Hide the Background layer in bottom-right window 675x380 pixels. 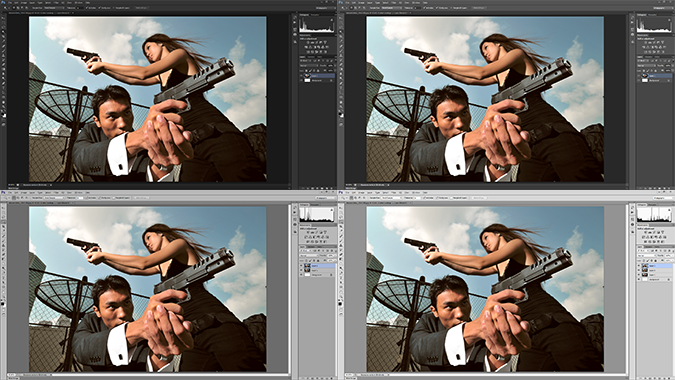(639, 279)
